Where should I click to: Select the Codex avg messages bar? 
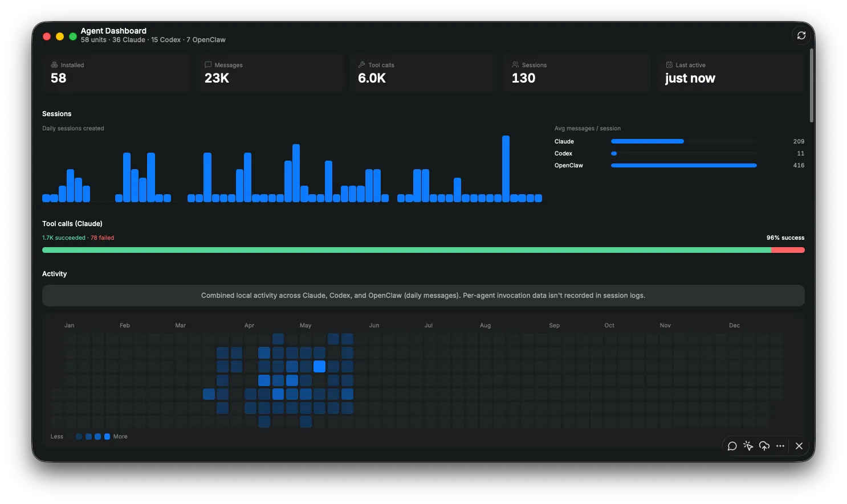[x=614, y=153]
